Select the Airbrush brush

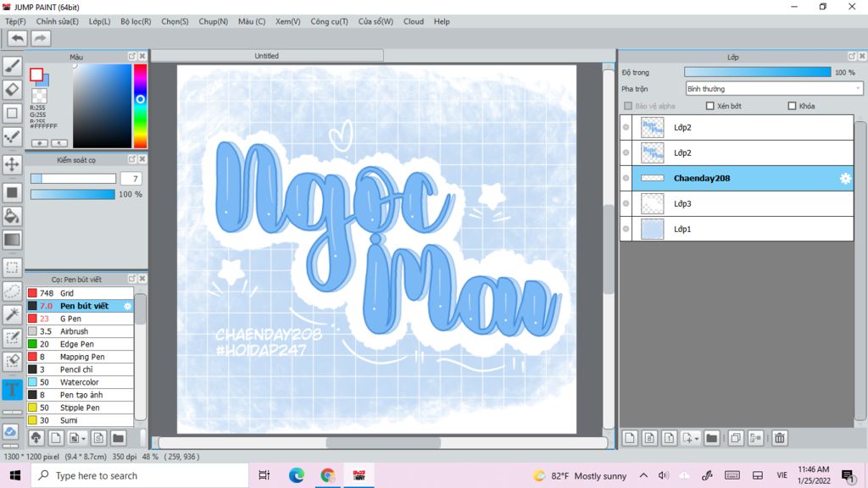(x=81, y=331)
